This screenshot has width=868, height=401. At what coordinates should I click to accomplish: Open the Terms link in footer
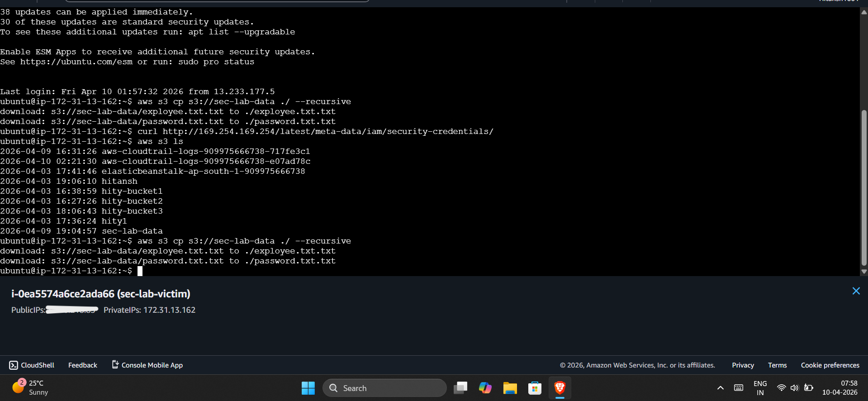tap(777, 365)
